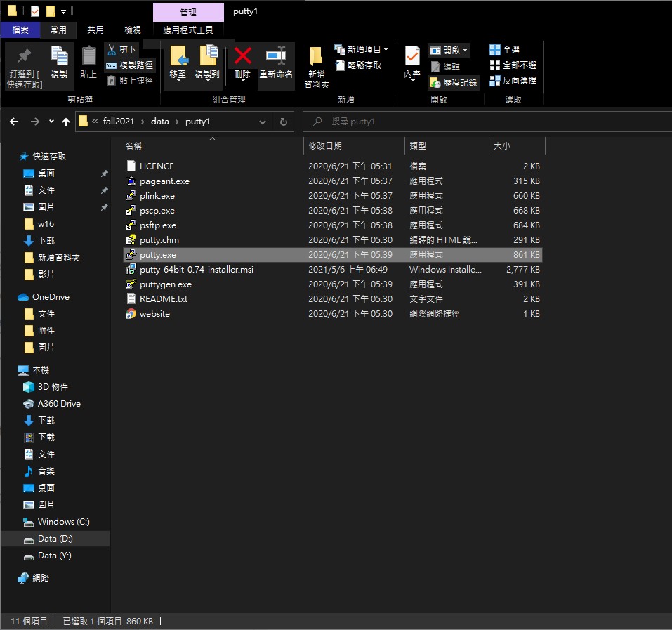The width and height of the screenshot is (672, 630).
Task: Click the Copy (複製) ribbon icon
Action: point(59,56)
